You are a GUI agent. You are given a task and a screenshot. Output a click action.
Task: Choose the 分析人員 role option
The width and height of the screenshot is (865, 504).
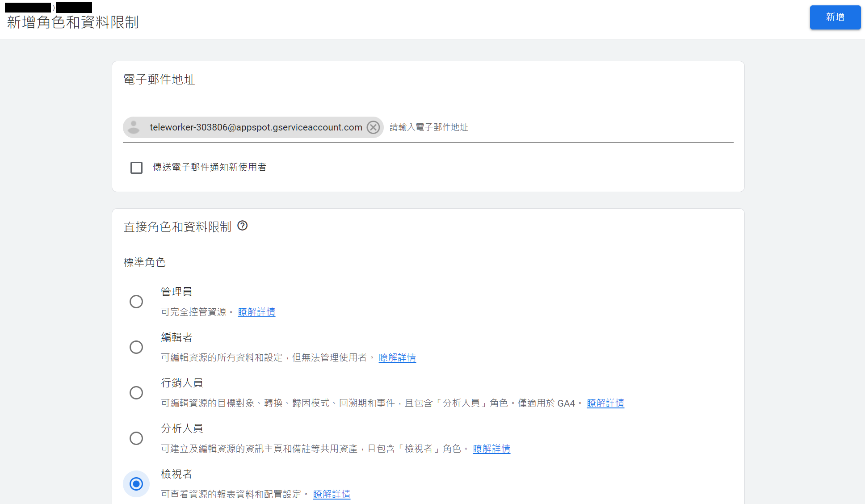point(136,438)
